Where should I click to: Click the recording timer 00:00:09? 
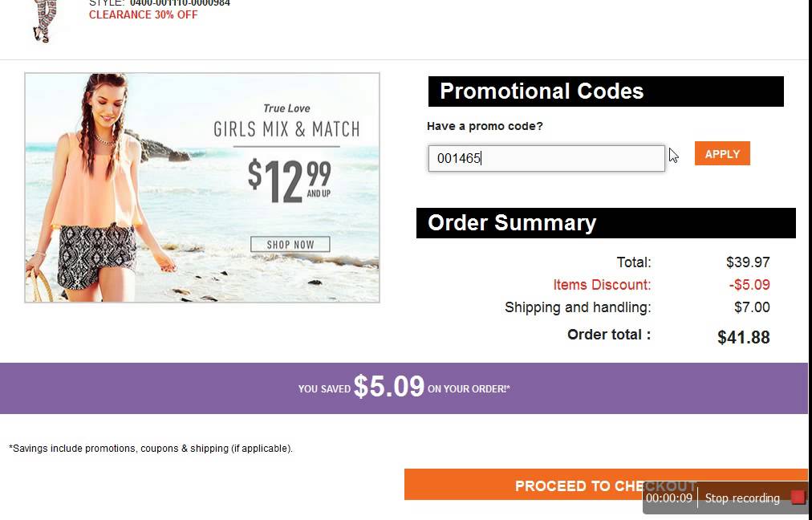click(669, 498)
